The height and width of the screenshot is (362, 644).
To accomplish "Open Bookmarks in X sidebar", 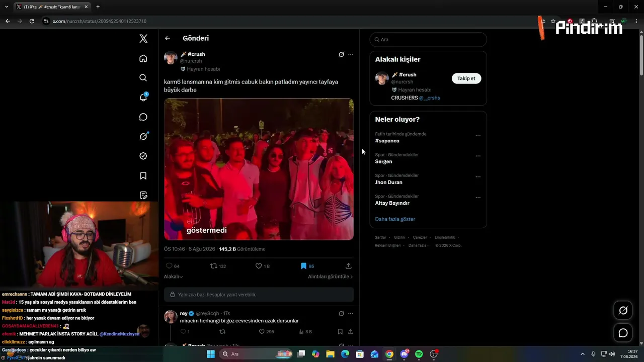I will click(143, 175).
